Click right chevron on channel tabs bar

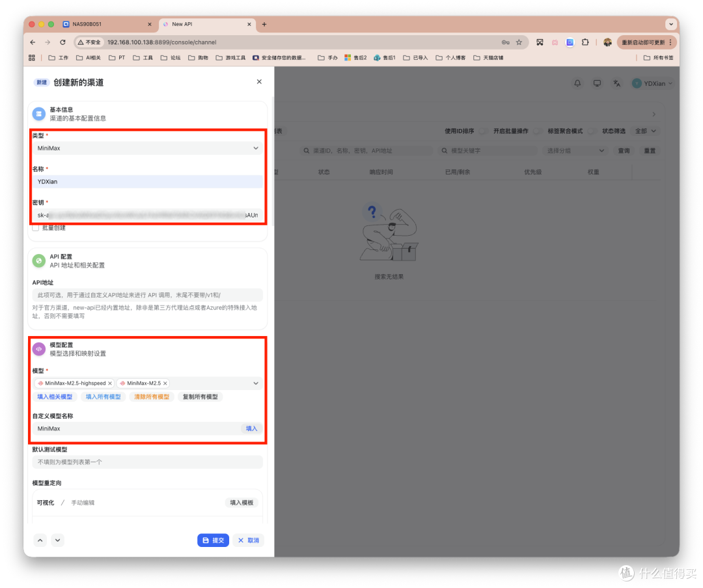(x=654, y=115)
